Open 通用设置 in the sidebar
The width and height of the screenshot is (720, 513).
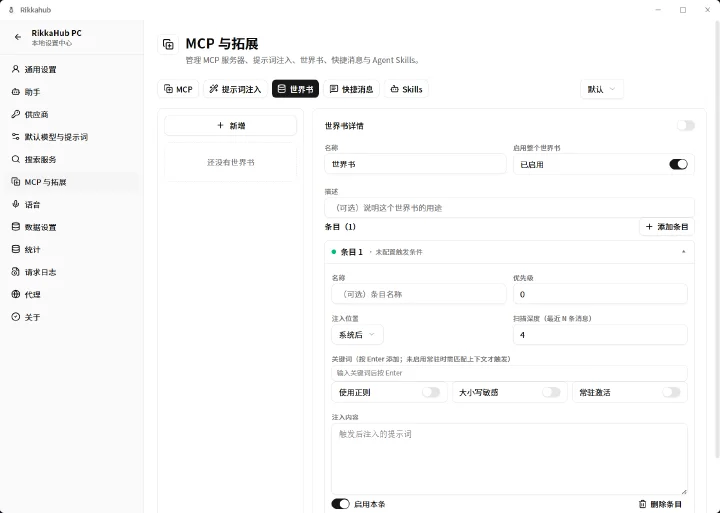click(72, 69)
